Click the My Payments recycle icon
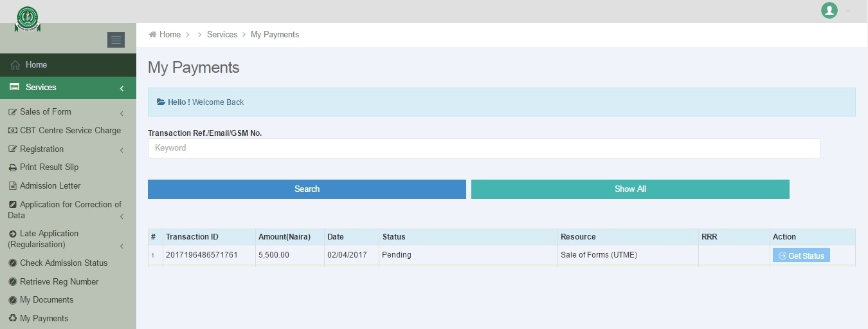The height and width of the screenshot is (329, 868). (x=13, y=319)
